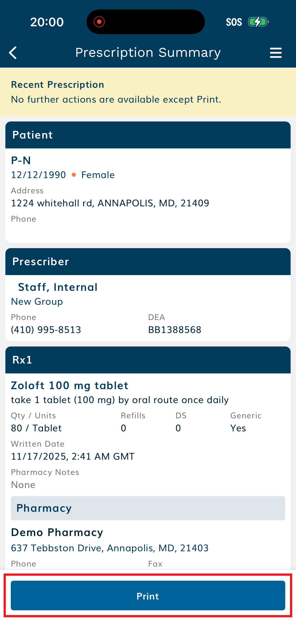Image resolution: width=296 pixels, height=644 pixels.
Task: Tap the patient name P-N
Action: pos(21,160)
